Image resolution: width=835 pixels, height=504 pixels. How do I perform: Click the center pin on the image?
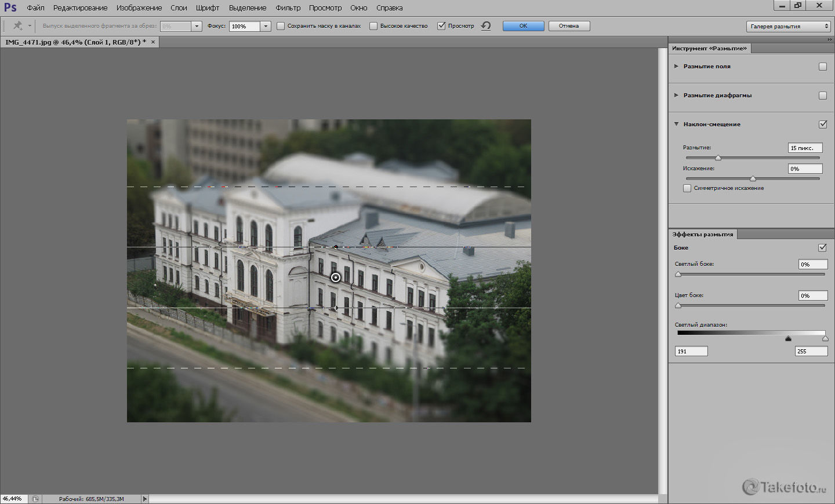pos(335,277)
